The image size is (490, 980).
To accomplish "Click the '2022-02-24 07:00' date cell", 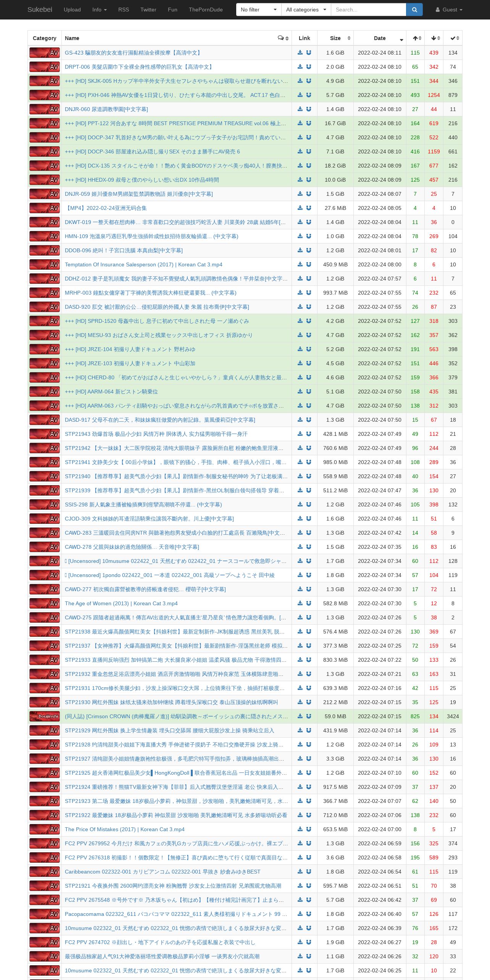I will (x=380, y=829).
